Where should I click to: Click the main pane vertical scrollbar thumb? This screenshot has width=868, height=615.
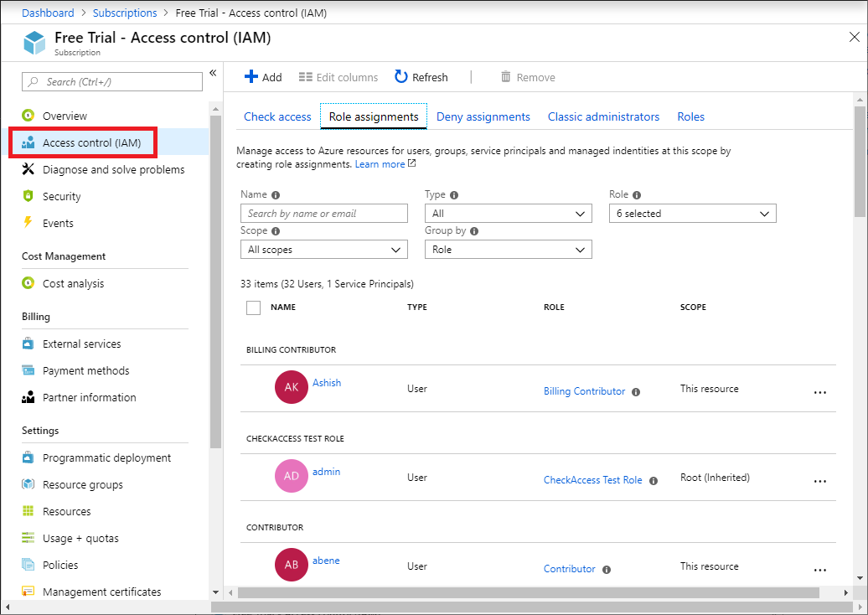(x=859, y=162)
